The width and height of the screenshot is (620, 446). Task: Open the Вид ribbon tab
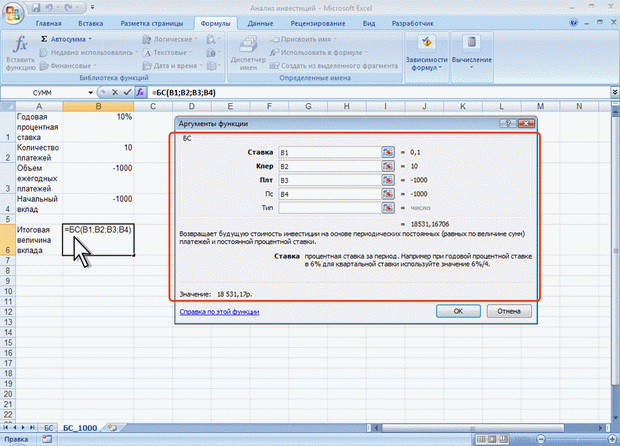[369, 23]
